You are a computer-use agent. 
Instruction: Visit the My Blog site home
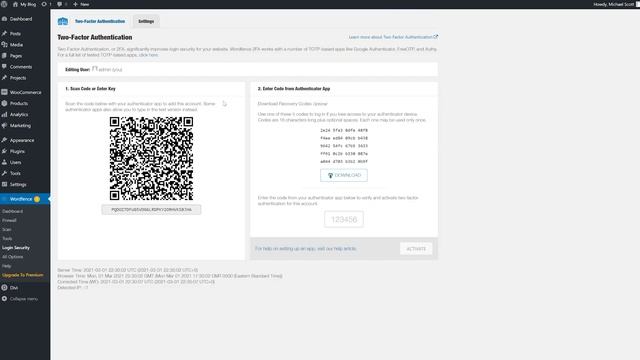point(24,4)
